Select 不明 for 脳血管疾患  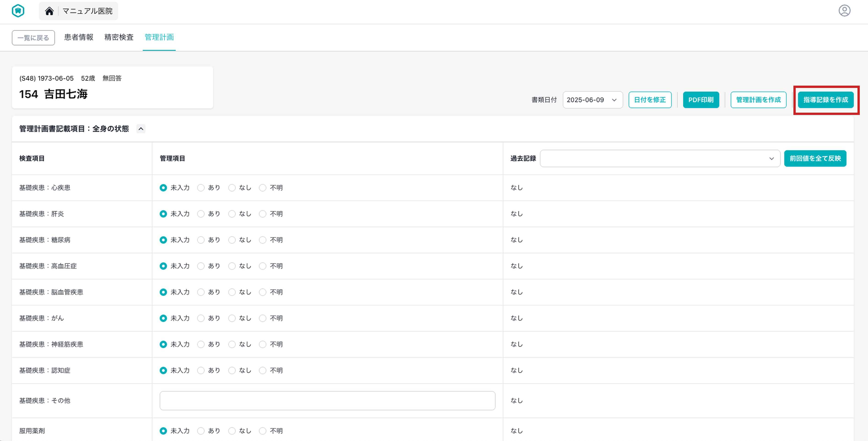click(263, 292)
